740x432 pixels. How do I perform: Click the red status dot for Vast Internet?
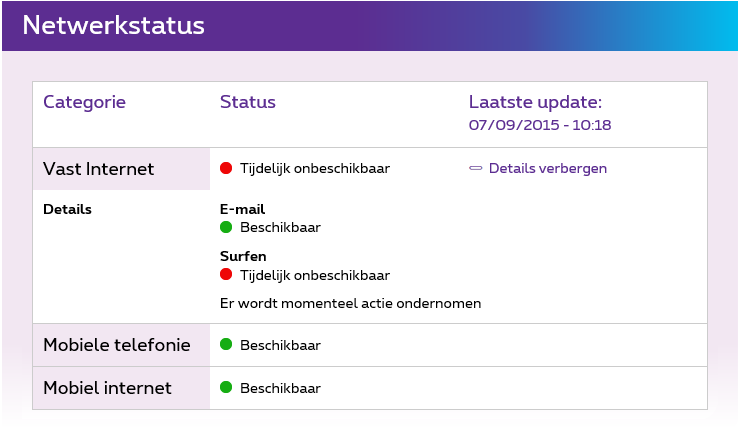(x=226, y=168)
